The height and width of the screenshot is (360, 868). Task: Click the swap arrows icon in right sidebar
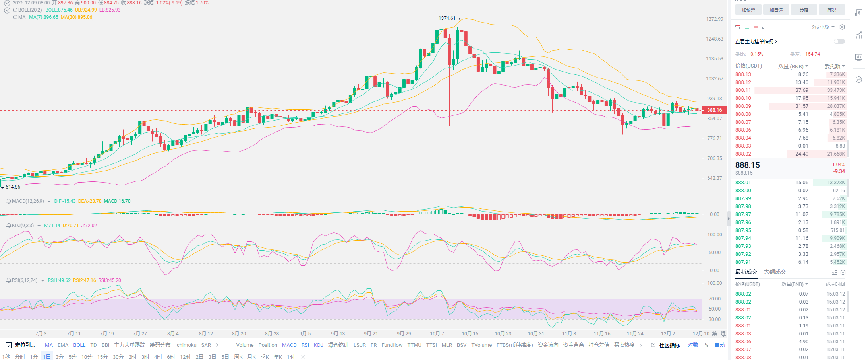(x=858, y=80)
